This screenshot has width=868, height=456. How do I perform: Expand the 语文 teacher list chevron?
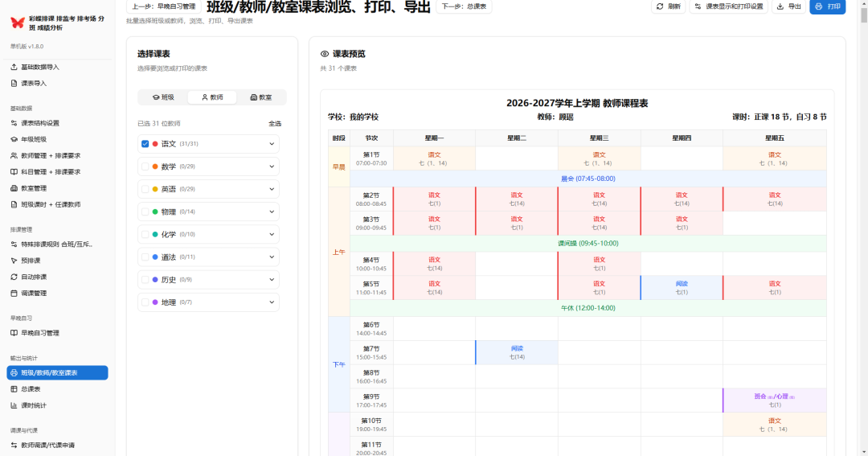tap(272, 143)
